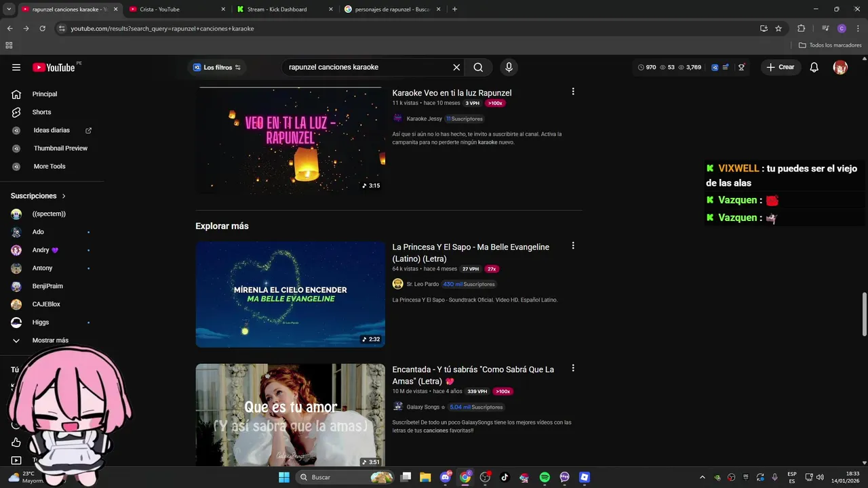Click Galaxy Songs channel avatar
The width and height of the screenshot is (868, 488).
point(398,407)
